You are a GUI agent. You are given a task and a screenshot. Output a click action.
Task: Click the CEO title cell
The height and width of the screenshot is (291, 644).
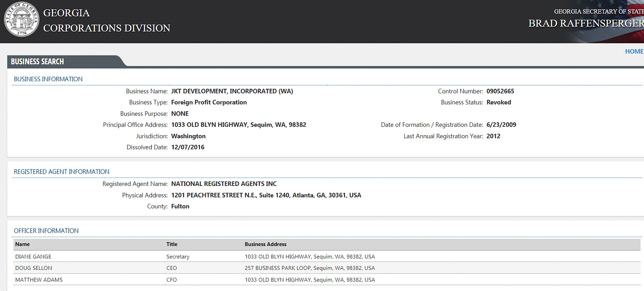(172, 268)
